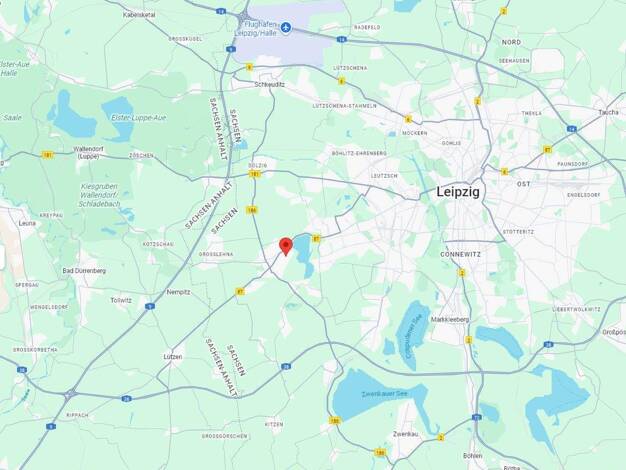This screenshot has width=626, height=470.
Task: Click the Connewitz district label
Action: point(460,254)
